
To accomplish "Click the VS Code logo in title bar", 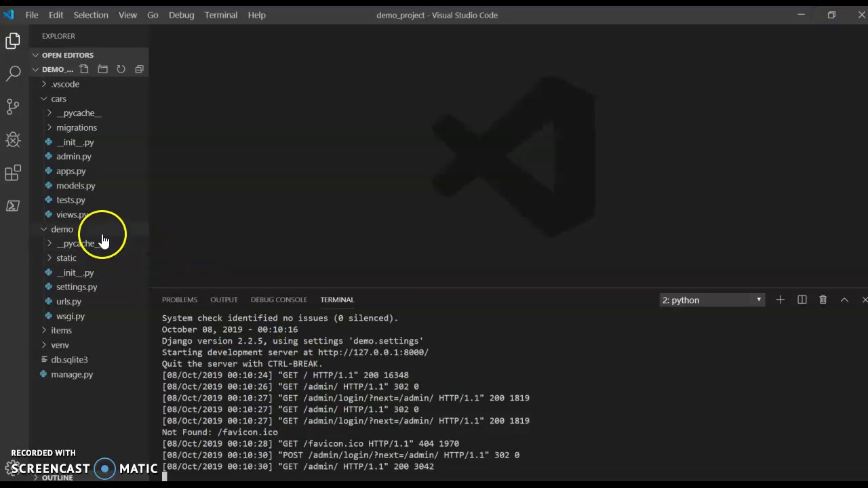I will tap(9, 15).
